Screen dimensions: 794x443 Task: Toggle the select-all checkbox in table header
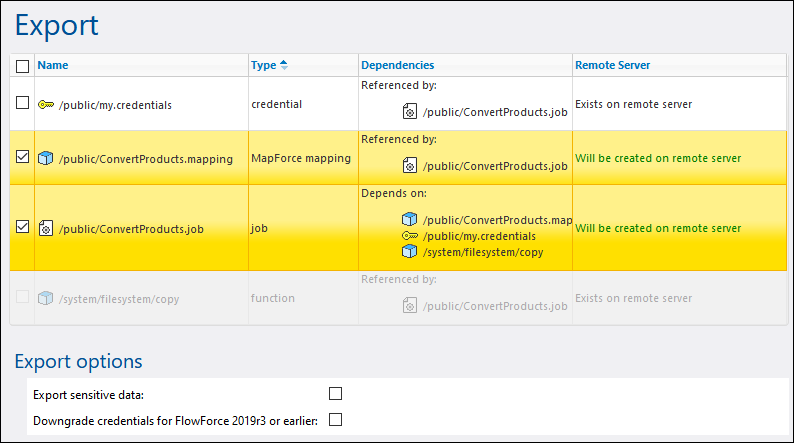tap(23, 66)
